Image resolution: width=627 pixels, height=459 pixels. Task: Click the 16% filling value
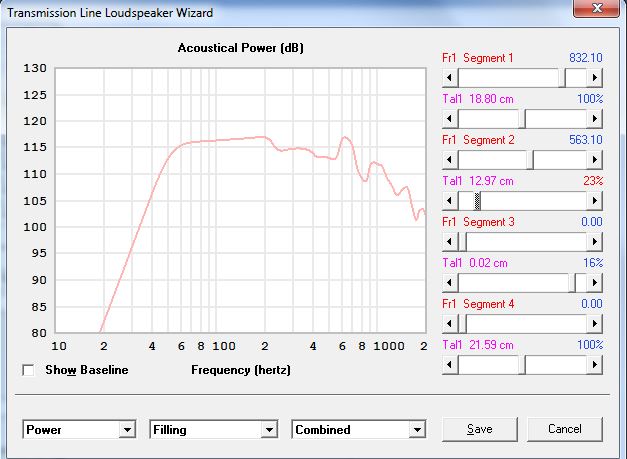593,263
